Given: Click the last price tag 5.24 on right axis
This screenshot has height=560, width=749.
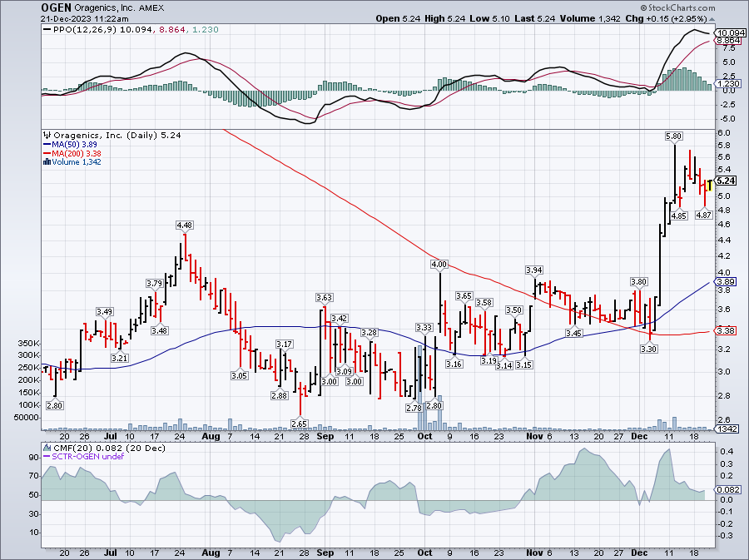Looking at the screenshot, I should pyautogui.click(x=727, y=181).
